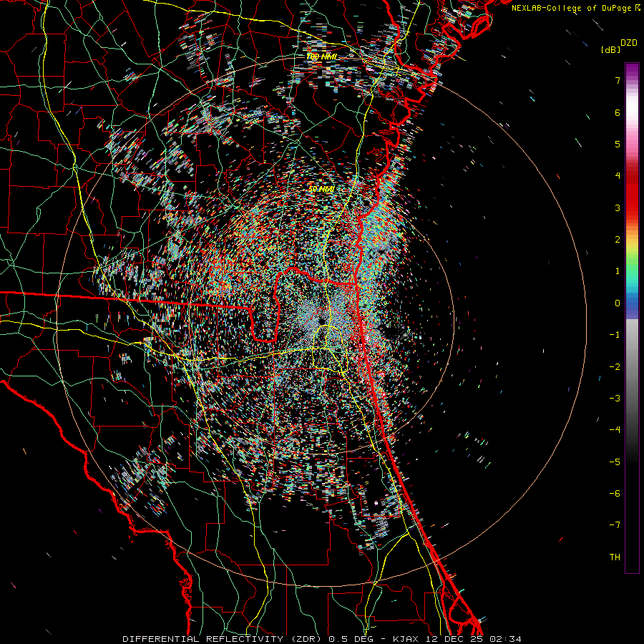Click DIFFERENTIAL REFLECTIVITY in bottom caption

pyautogui.click(x=203, y=639)
